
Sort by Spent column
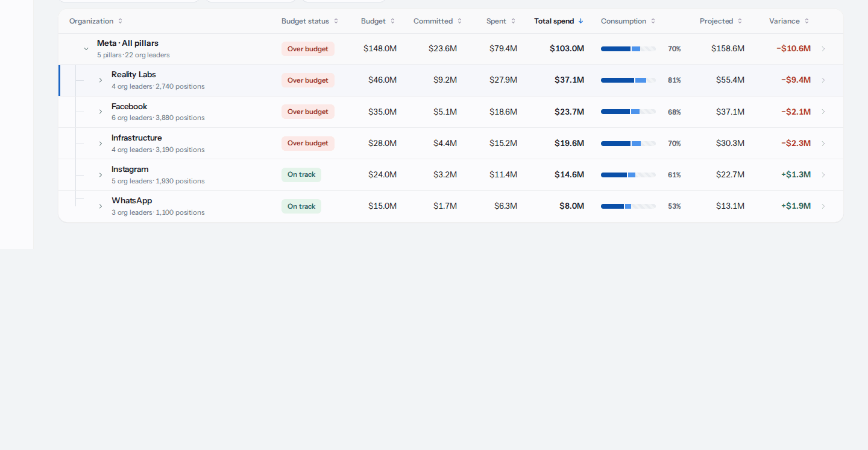pyautogui.click(x=501, y=21)
